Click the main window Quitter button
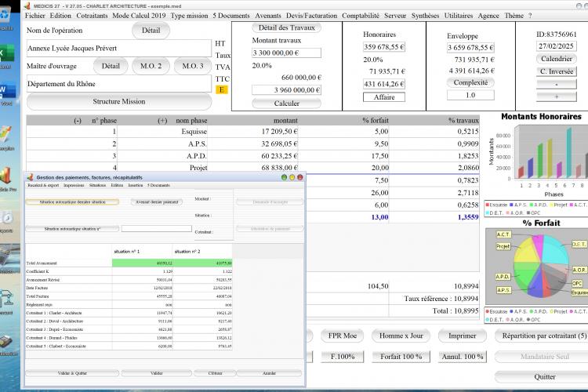This screenshot has height=392, width=588. pyautogui.click(x=545, y=377)
